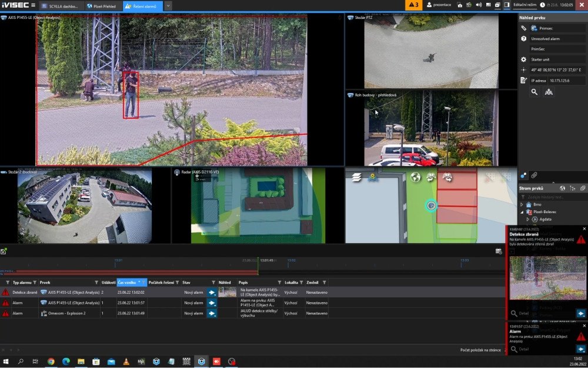Open the paperclip attachments tab
This screenshot has width=588, height=368.
point(534,175)
